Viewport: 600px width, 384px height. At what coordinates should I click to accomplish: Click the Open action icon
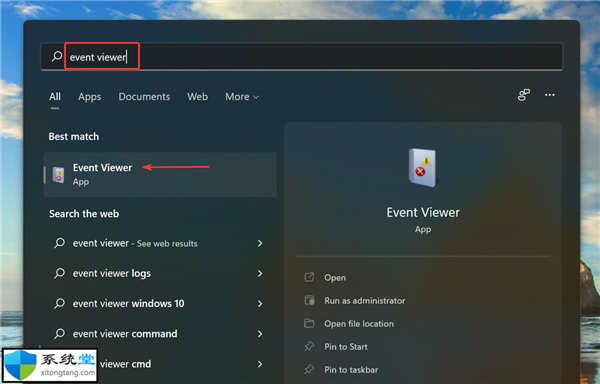click(x=309, y=277)
